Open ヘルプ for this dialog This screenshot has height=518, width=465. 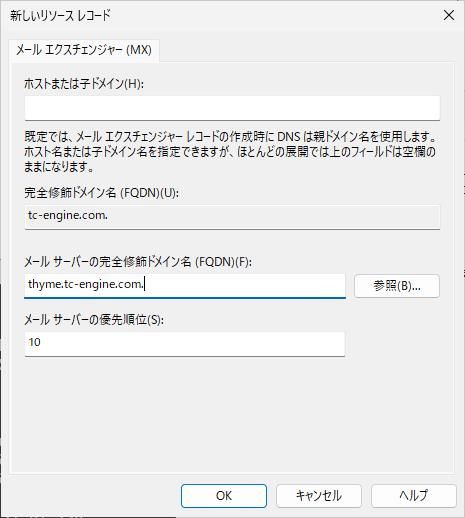pos(414,496)
